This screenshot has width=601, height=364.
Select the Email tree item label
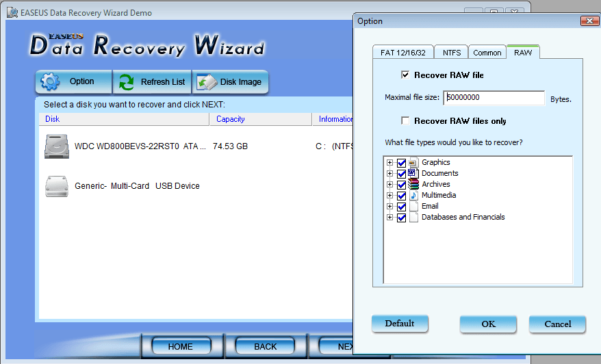pos(430,206)
